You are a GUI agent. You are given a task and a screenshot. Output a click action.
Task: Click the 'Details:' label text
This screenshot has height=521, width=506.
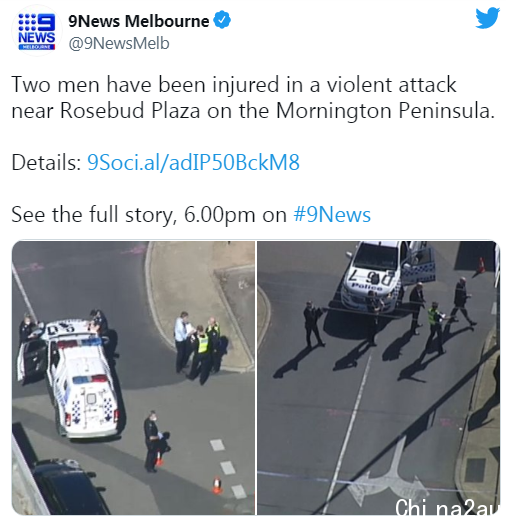pyautogui.click(x=47, y=162)
